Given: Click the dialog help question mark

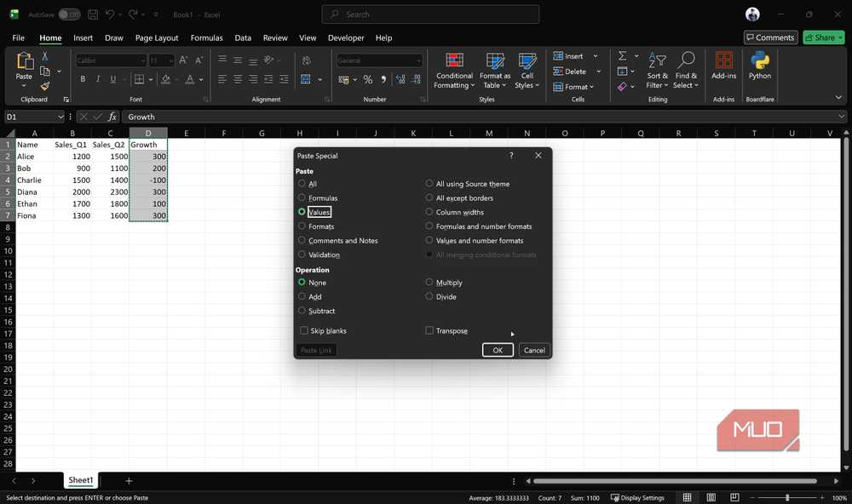Looking at the screenshot, I should (511, 155).
